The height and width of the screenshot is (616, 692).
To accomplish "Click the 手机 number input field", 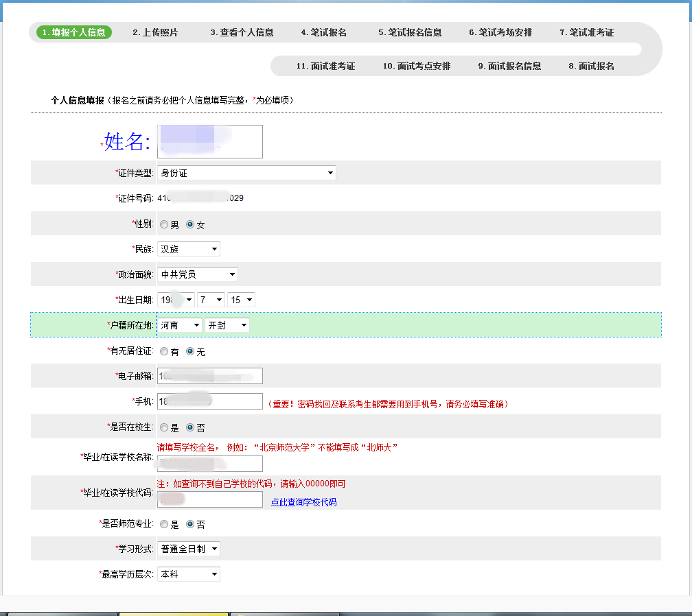I will click(x=210, y=401).
